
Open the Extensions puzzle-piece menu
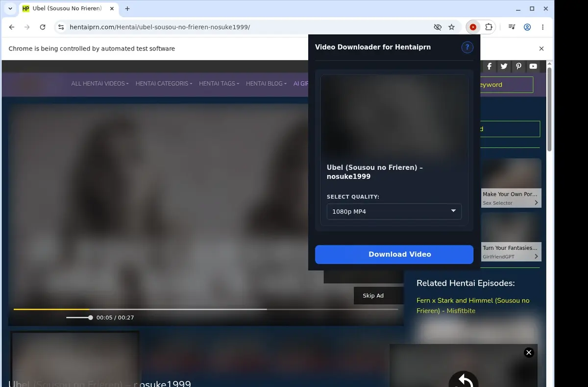click(489, 27)
